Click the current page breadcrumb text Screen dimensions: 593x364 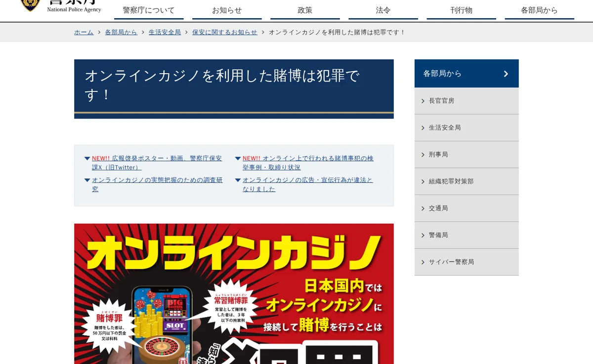point(337,32)
